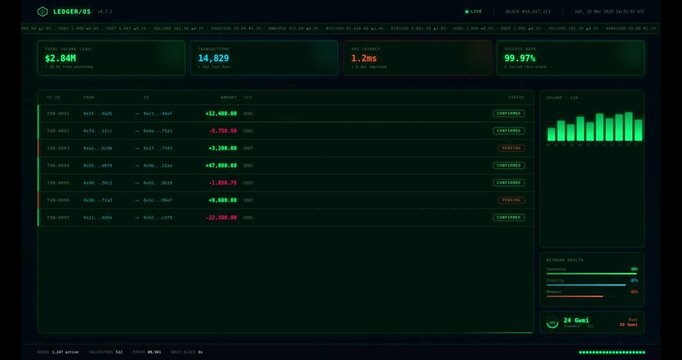This screenshot has width=682, height=360.
Task: Open the Avg Latency 1.2ms card
Action: coord(418,58)
